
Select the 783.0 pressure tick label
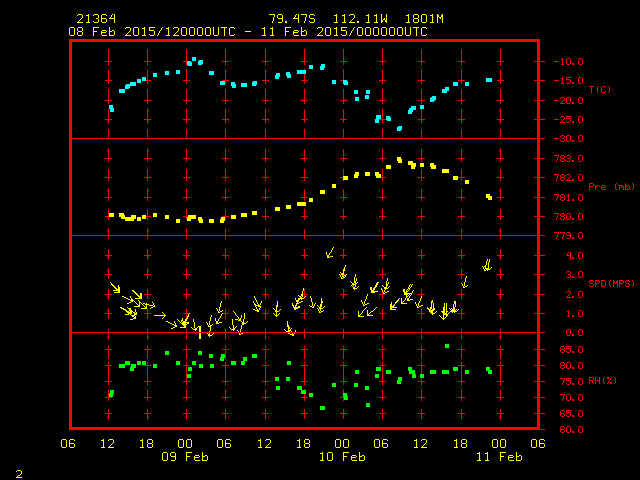569,158
